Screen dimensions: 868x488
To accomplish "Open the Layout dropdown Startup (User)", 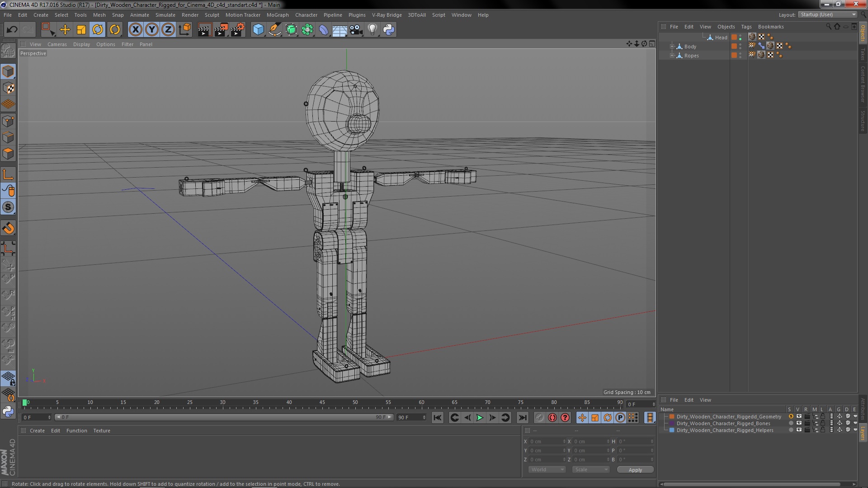I will [x=828, y=14].
